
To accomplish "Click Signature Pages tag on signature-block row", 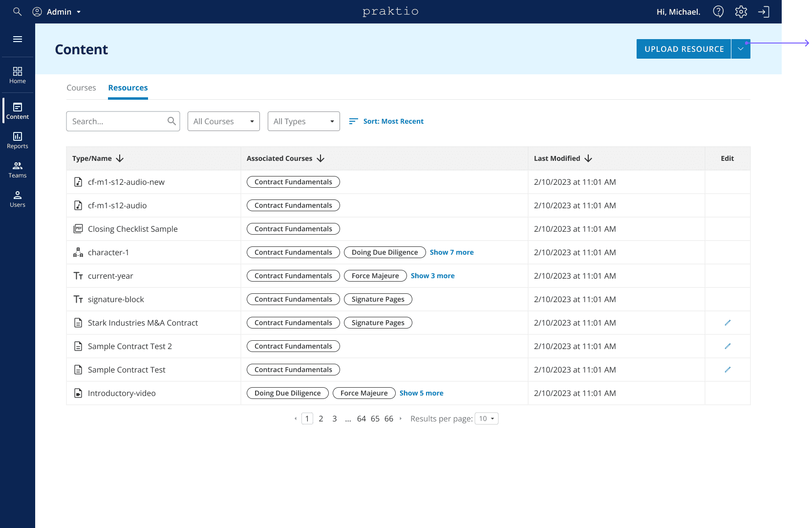I will pos(378,299).
